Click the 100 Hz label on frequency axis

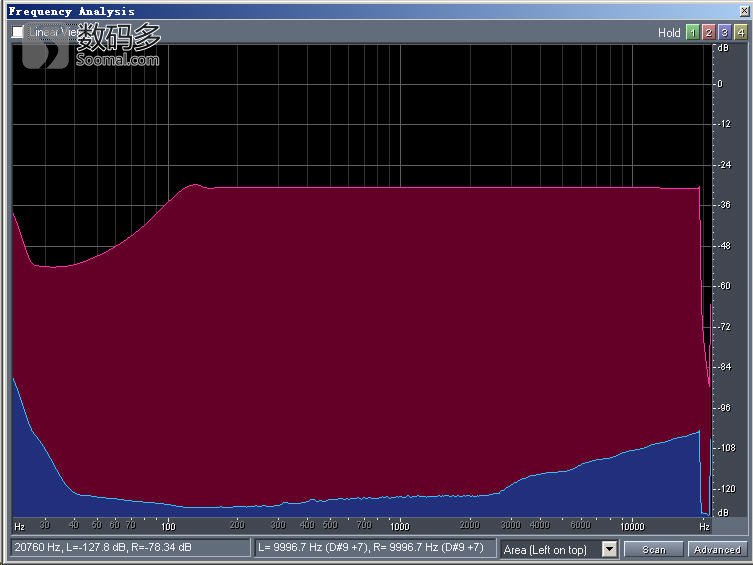(168, 525)
